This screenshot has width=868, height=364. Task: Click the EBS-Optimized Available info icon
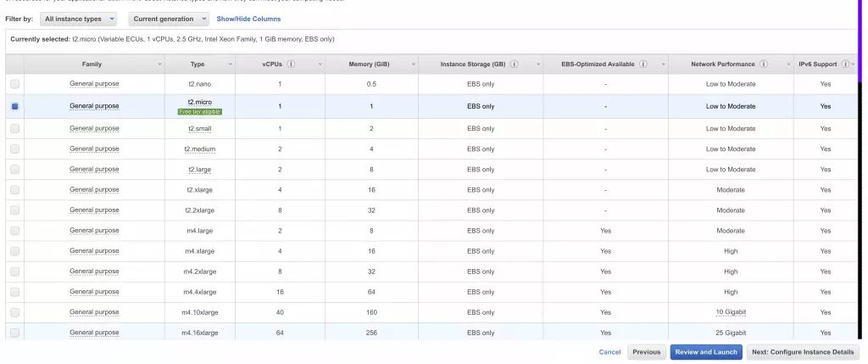643,64
